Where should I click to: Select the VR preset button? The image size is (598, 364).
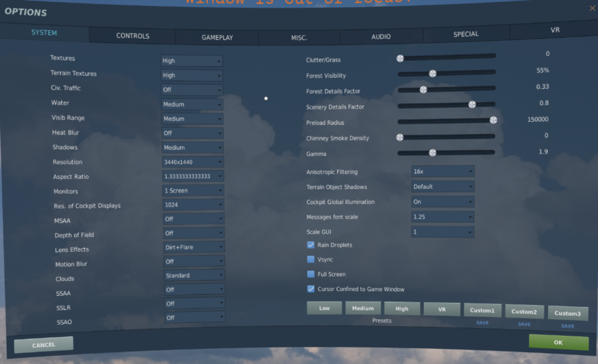click(442, 309)
